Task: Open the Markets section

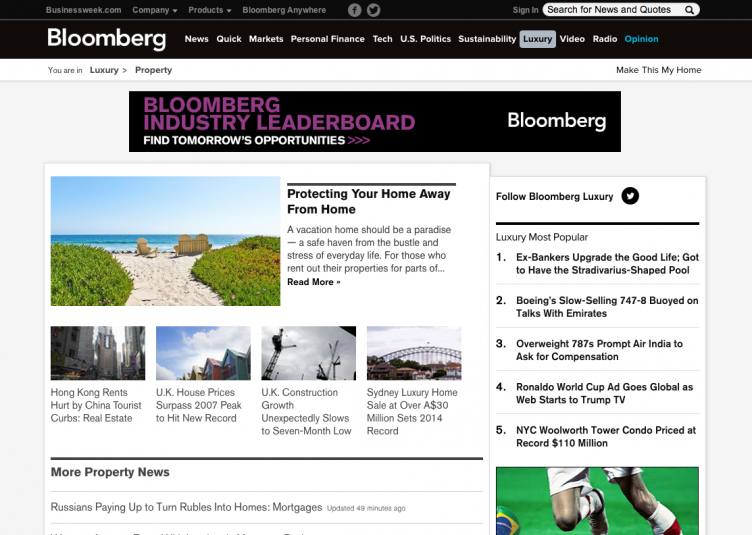Action: [x=266, y=39]
